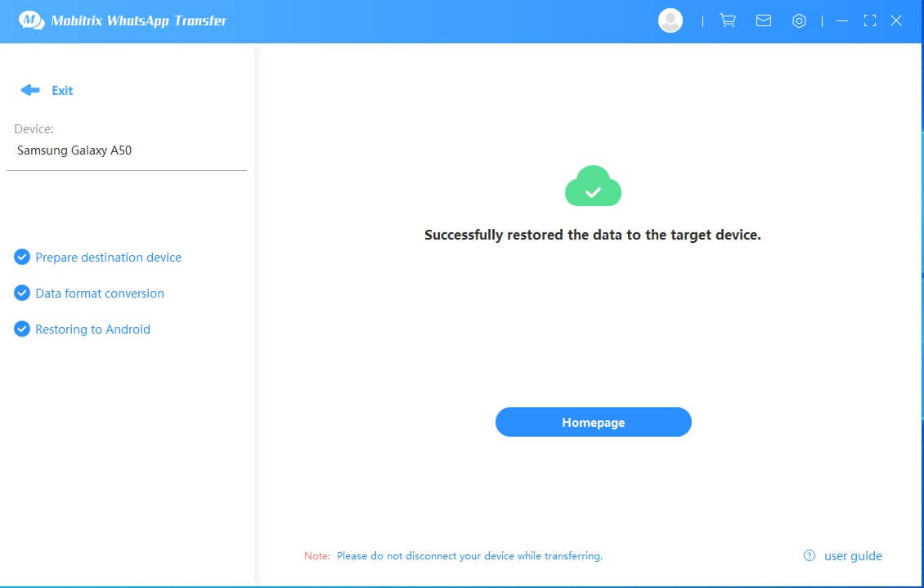
Task: Click the red Note warning text
Action: coord(316,555)
